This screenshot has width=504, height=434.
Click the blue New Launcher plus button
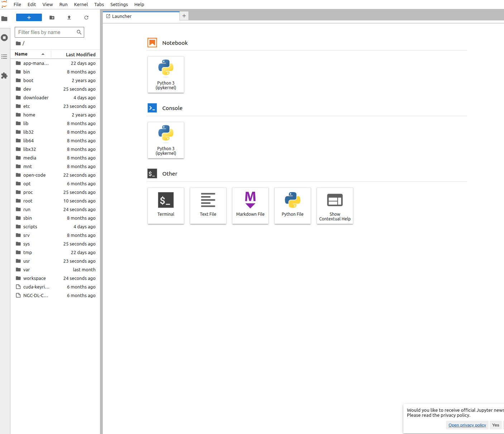pos(29,18)
